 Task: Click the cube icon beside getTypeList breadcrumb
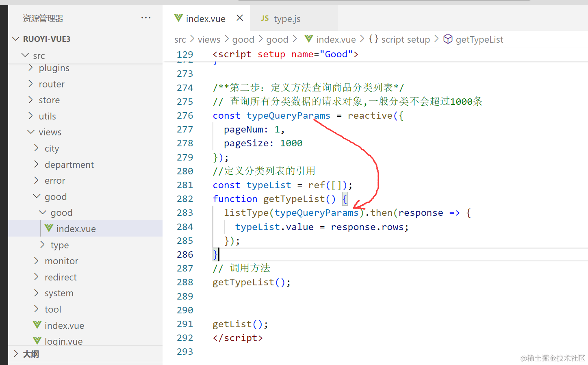[x=448, y=39]
